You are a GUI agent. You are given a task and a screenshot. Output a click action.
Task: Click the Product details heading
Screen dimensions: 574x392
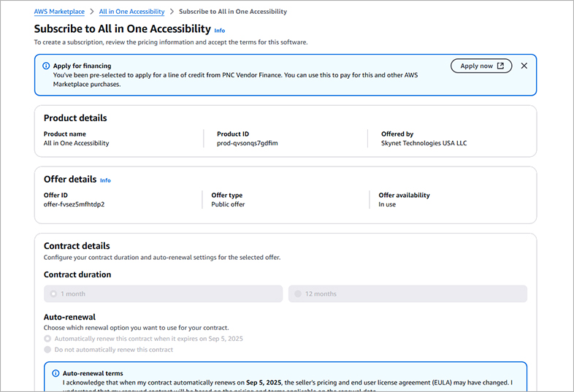click(x=75, y=118)
